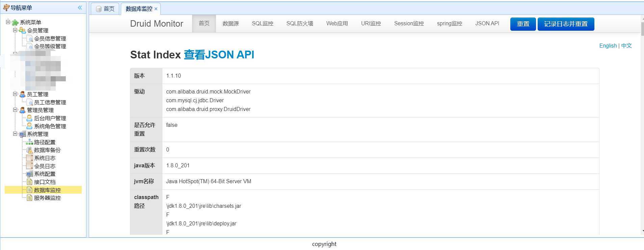
Task: Open the Web应用 page
Action: [337, 24]
